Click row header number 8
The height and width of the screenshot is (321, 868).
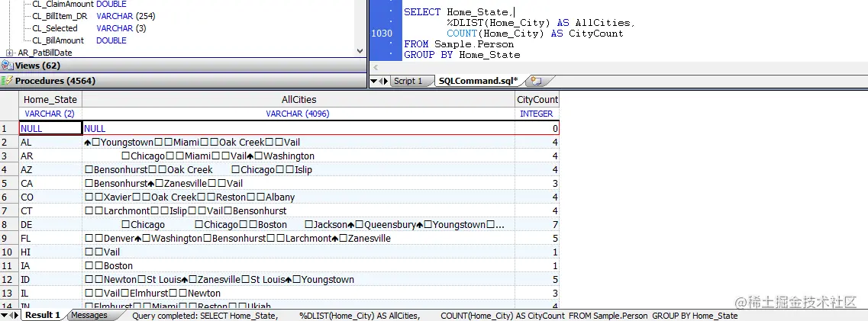tap(9, 224)
